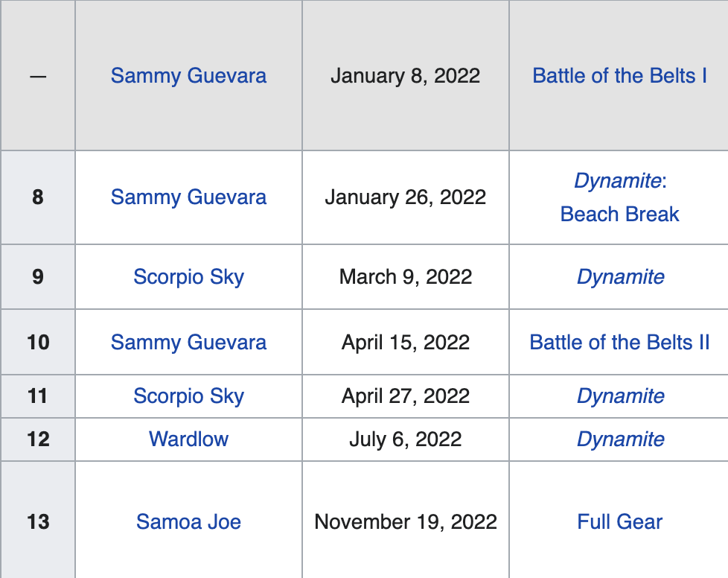Click the Beach Break event link
728x578 pixels.
tap(619, 215)
